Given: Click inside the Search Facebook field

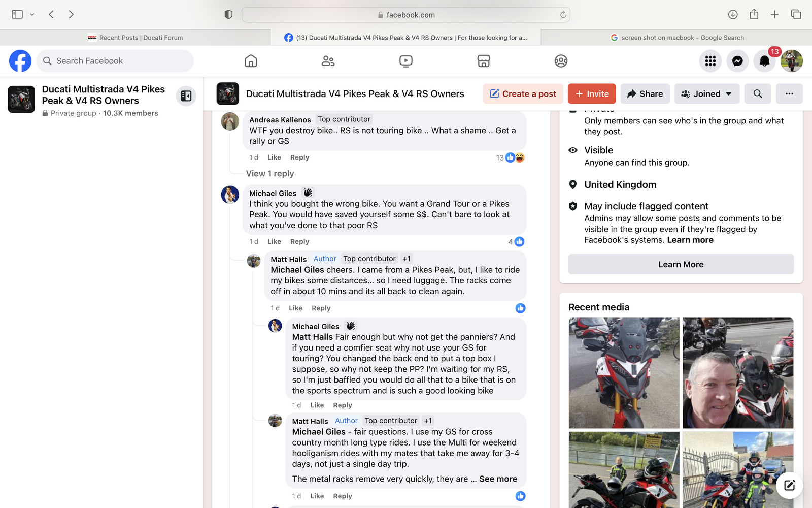Looking at the screenshot, I should click(x=115, y=61).
